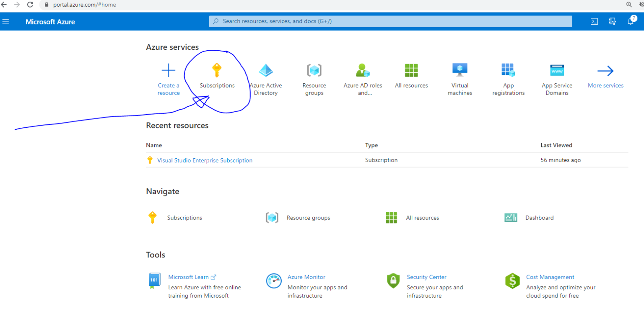Click the Name column header
Screen dimensions: 644x319
click(x=154, y=145)
